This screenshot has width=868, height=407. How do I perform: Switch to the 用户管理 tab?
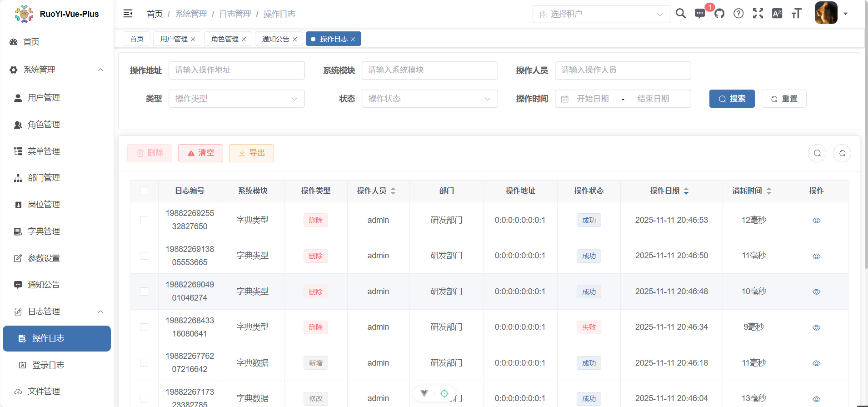(174, 39)
